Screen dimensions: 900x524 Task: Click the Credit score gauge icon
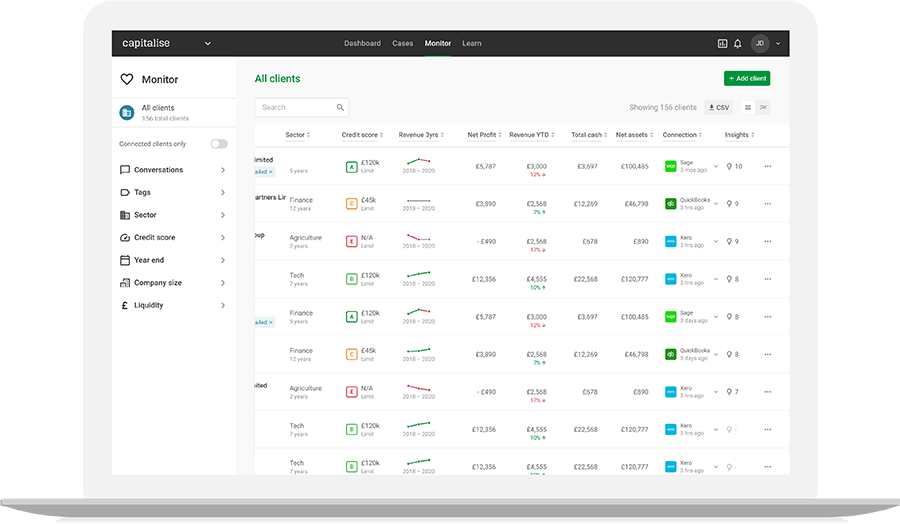pos(125,238)
